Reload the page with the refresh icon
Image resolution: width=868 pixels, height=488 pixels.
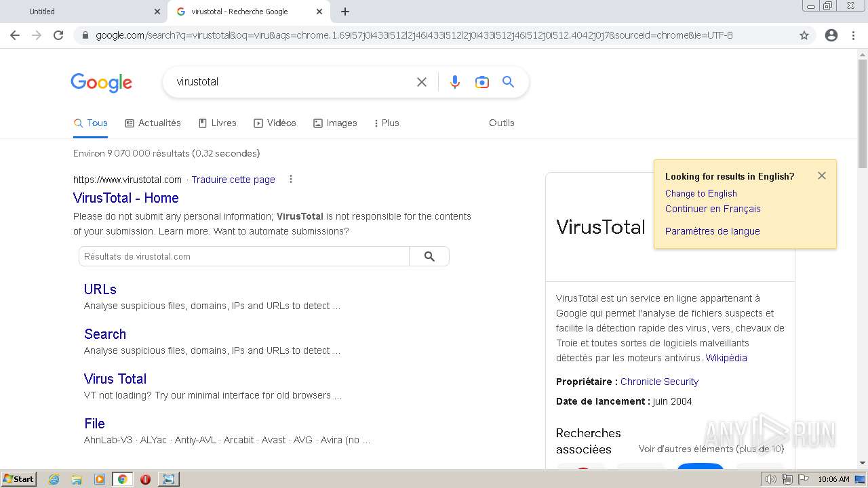58,35
